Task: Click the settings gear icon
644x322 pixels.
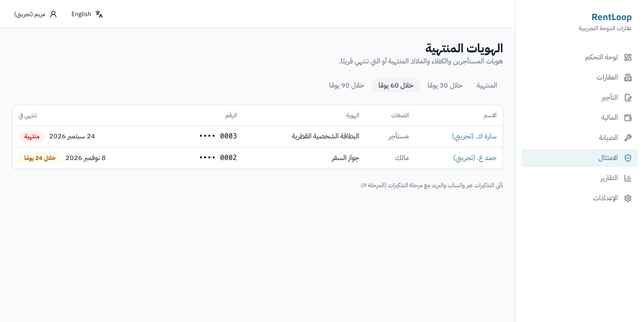Action: point(628,198)
